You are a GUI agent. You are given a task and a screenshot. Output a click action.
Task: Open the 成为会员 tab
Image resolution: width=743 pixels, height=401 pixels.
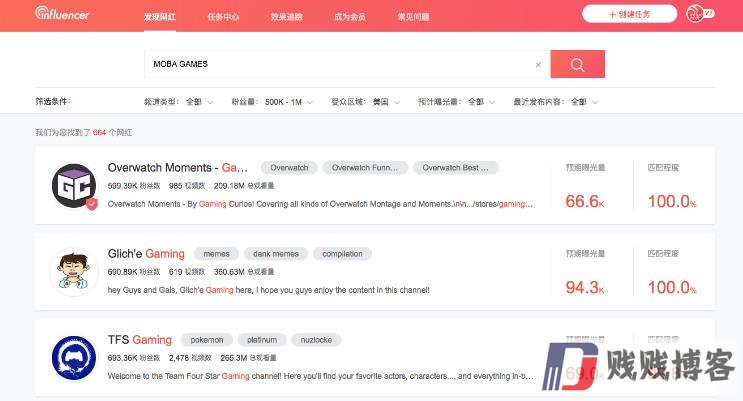[350, 17]
